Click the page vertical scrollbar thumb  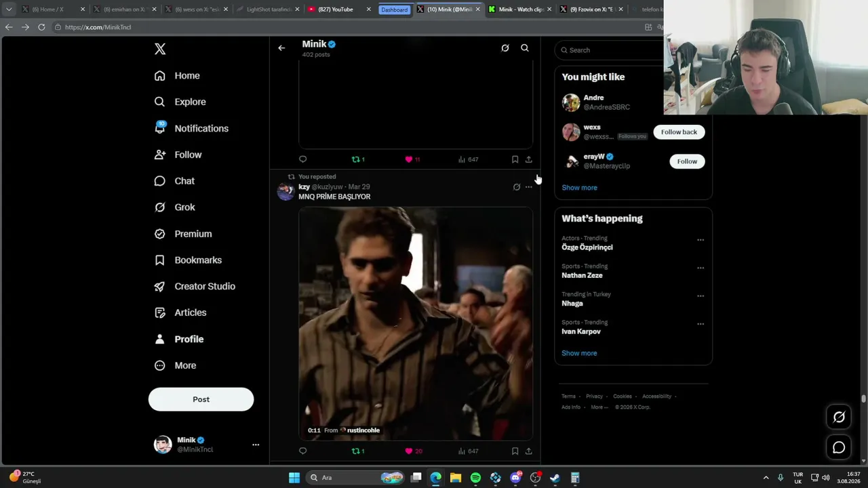[x=863, y=399]
